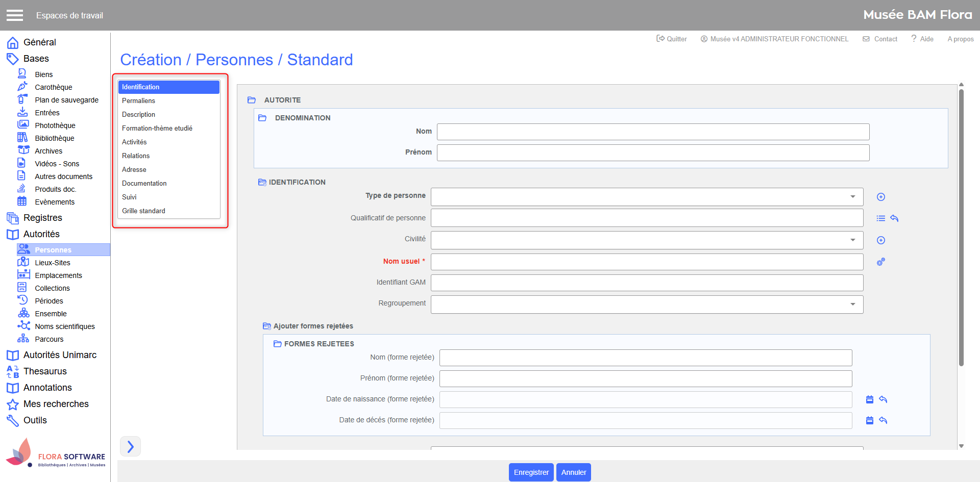Open the hamburger menu icon

[x=15, y=15]
